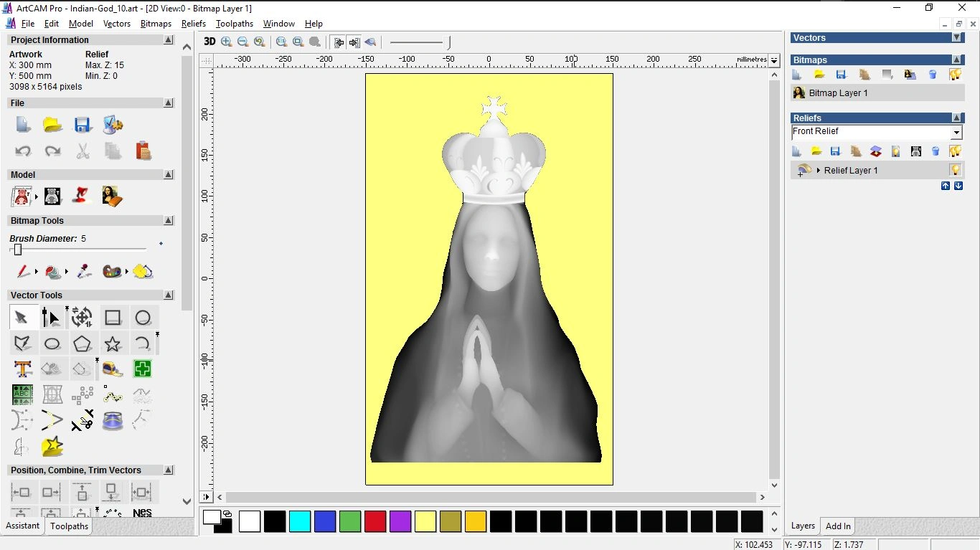Toggle visibility bulb of Relief Layer 1
Image resolution: width=980 pixels, height=550 pixels.
pyautogui.click(x=955, y=170)
